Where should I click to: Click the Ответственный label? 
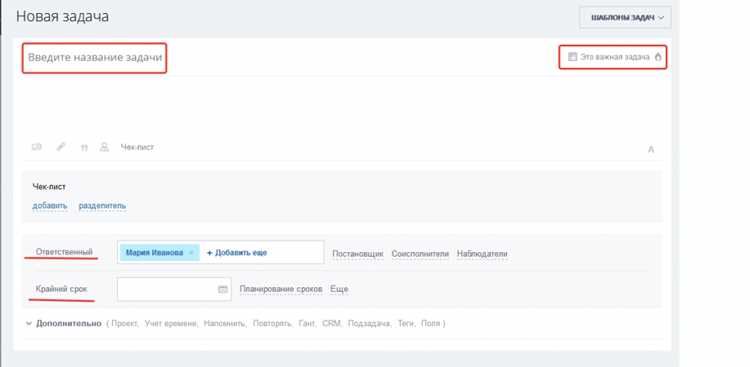click(64, 252)
